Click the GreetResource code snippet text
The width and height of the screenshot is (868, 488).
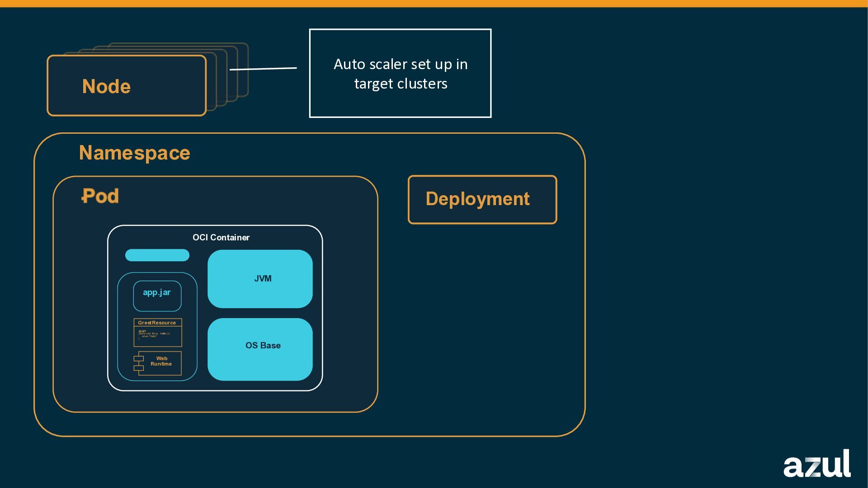coord(154,335)
